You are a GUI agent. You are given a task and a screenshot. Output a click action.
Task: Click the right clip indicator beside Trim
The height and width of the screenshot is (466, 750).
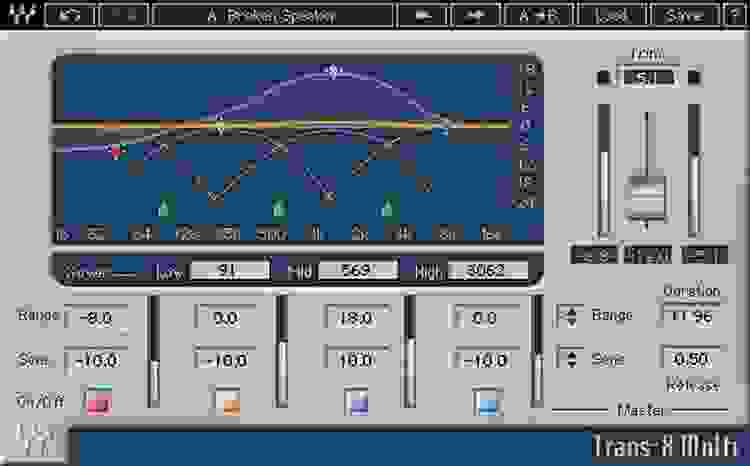click(x=694, y=78)
